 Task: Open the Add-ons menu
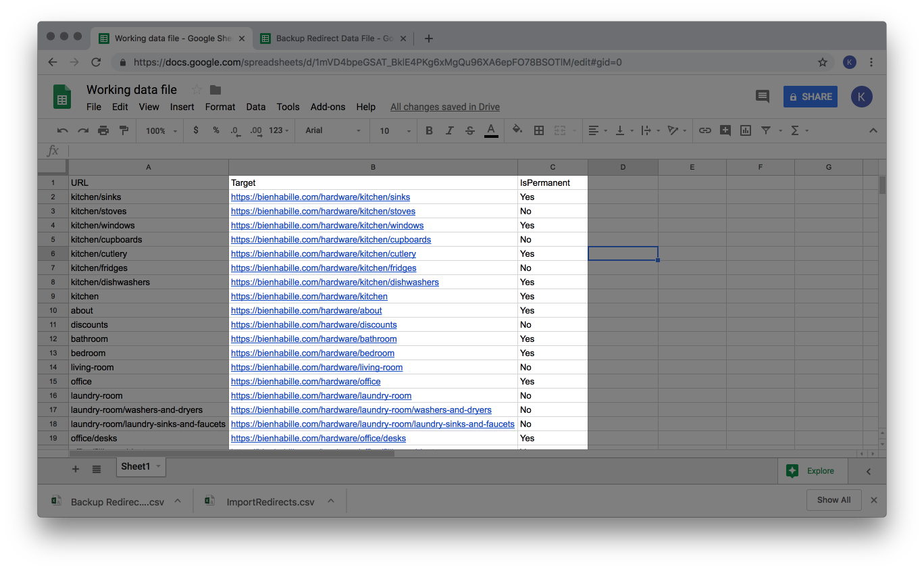pyautogui.click(x=328, y=107)
